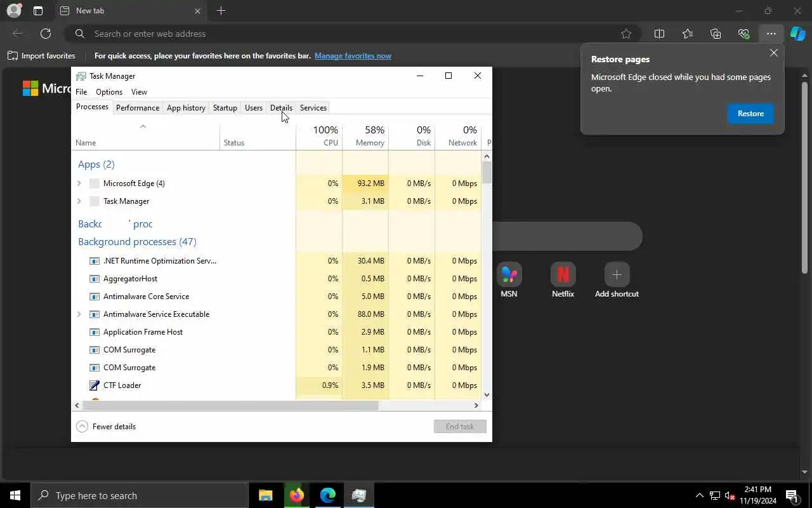The height and width of the screenshot is (508, 812).
Task: Open Edge Favorites hub icon
Action: [688, 34]
